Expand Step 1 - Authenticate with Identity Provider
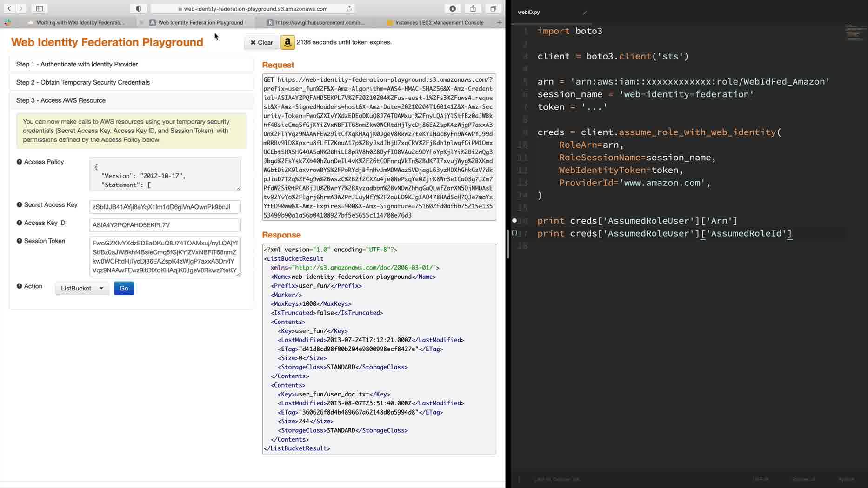Screen dimensions: 868x488 tap(77, 64)
